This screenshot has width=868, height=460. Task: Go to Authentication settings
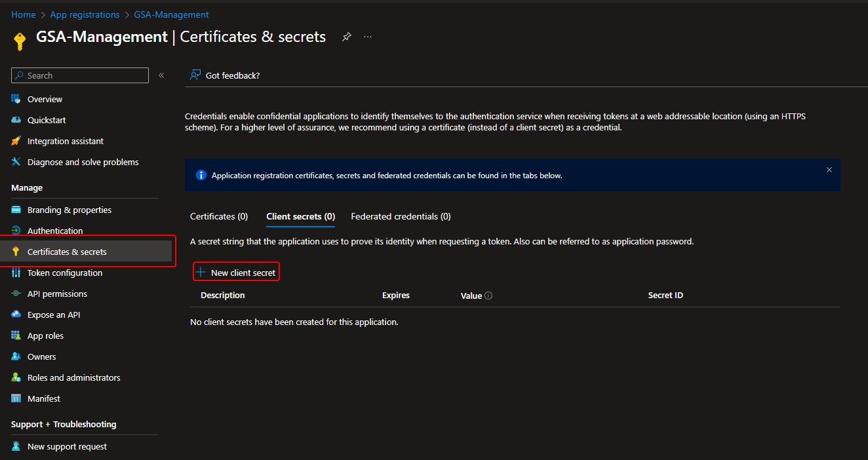click(x=55, y=231)
